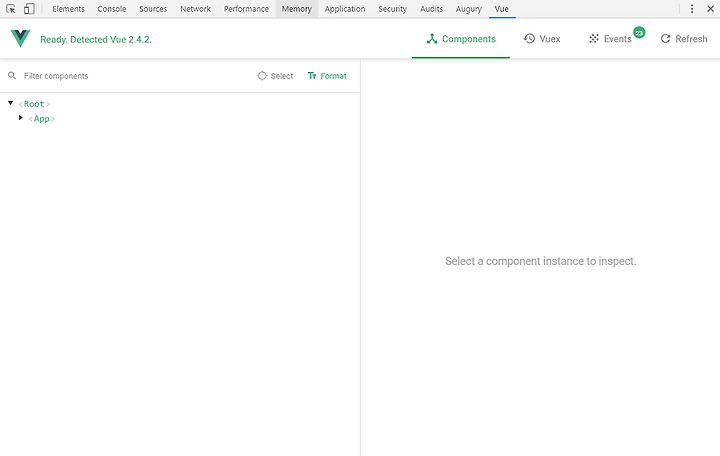Open the Network tab
720x456 pixels.
(x=195, y=9)
